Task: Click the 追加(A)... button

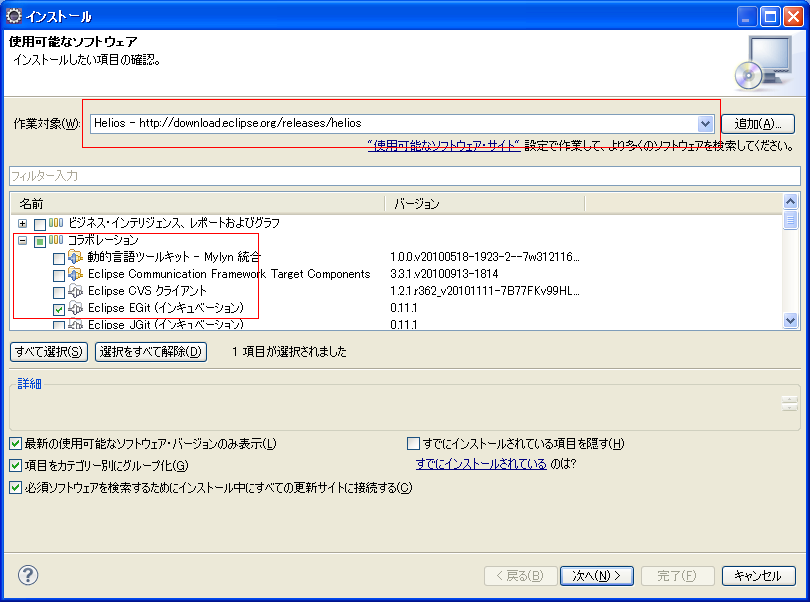Action: (x=757, y=124)
